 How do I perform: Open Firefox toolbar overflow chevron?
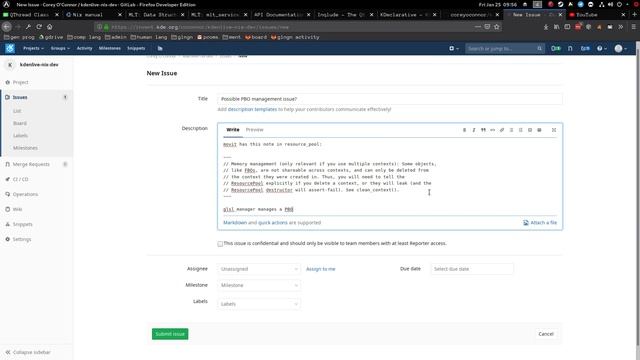click(620, 27)
